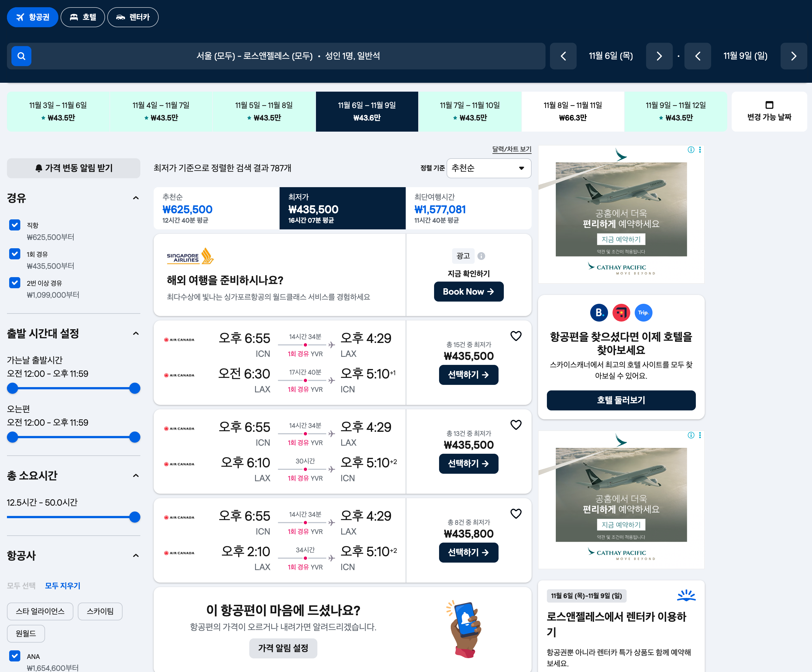Select the 11월 8일 – 11월 11일 date option
Screen dimensions: 812x672
point(572,111)
